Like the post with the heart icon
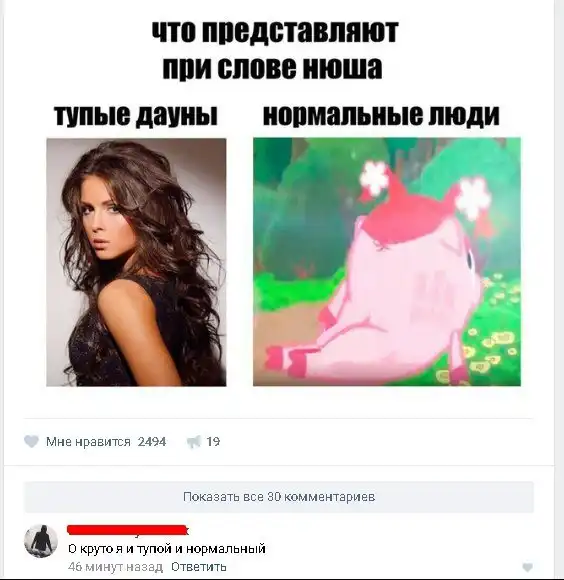This screenshot has height=580, width=564. (31, 442)
